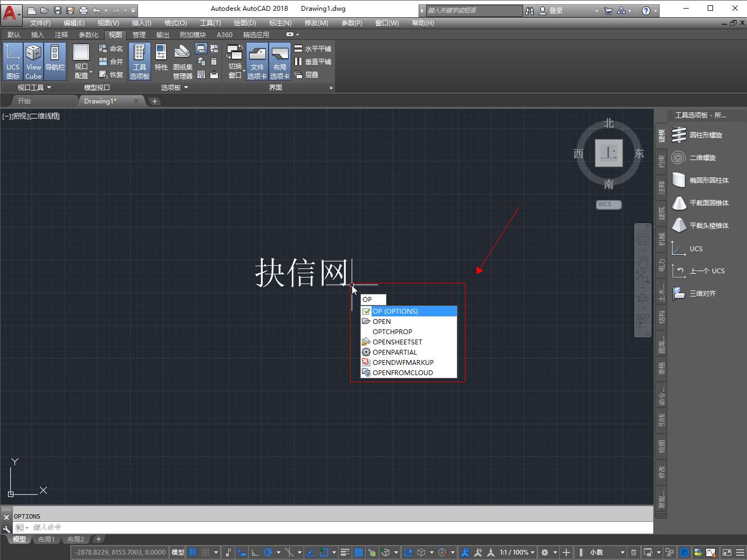The height and width of the screenshot is (560, 747).
Task: Click the properties (特性) palette icon
Action: (161, 58)
